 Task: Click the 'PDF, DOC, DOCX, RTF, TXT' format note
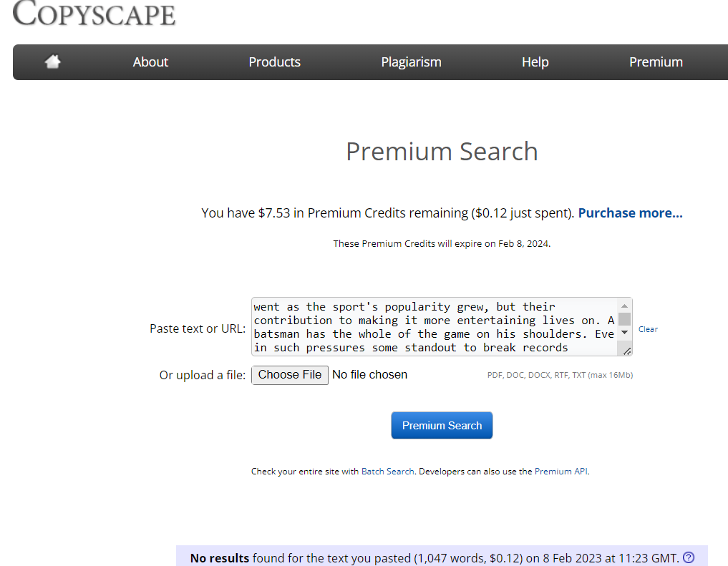560,375
